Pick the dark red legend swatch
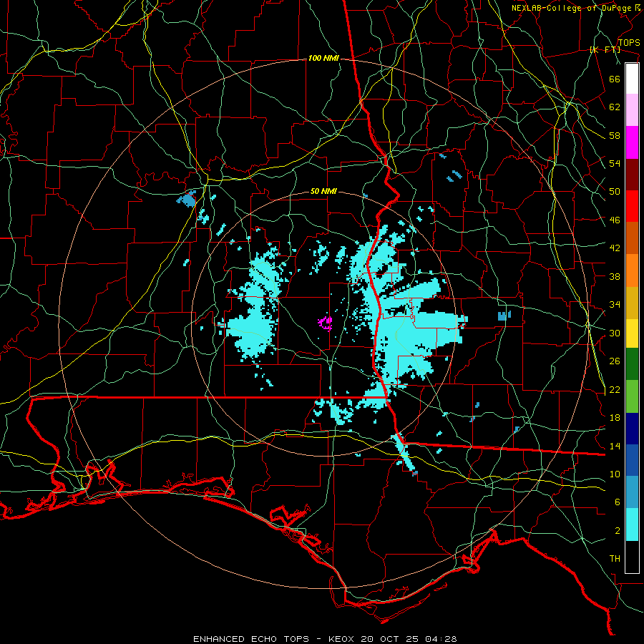Viewport: 644px width, 644px height. tap(632, 174)
